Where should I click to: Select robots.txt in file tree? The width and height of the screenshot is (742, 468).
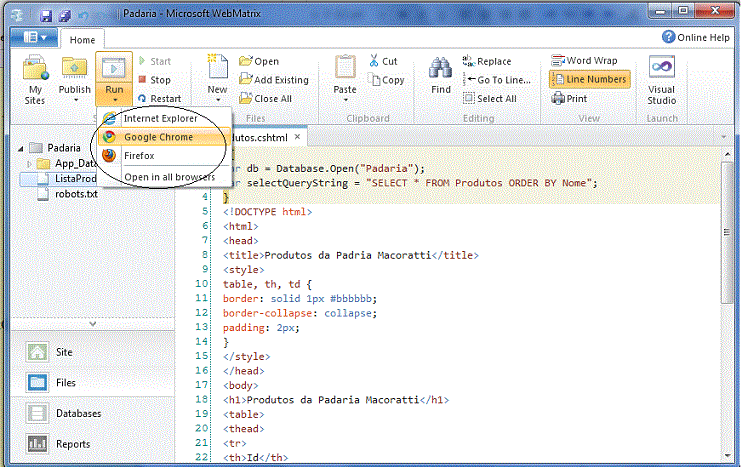(x=76, y=194)
